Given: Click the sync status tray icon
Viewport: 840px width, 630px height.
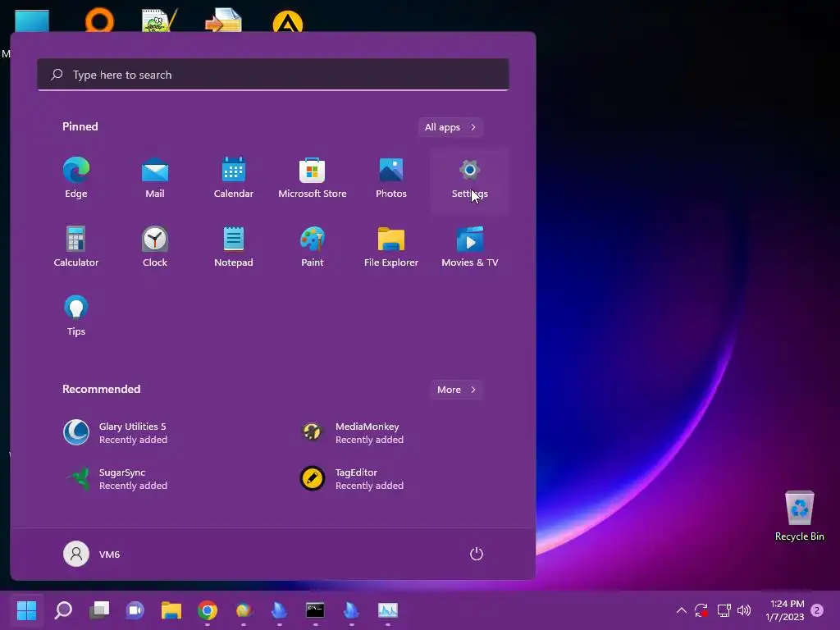Looking at the screenshot, I should pyautogui.click(x=701, y=610).
